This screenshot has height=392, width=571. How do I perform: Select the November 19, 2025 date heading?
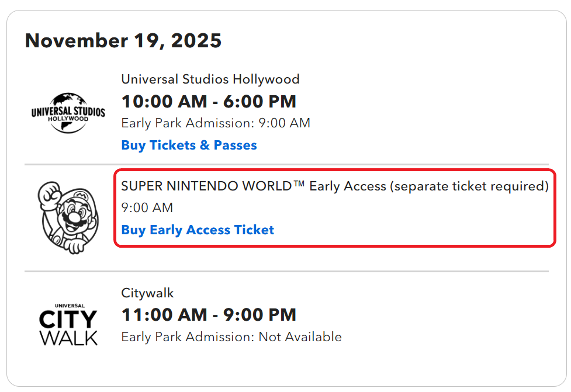coord(123,40)
